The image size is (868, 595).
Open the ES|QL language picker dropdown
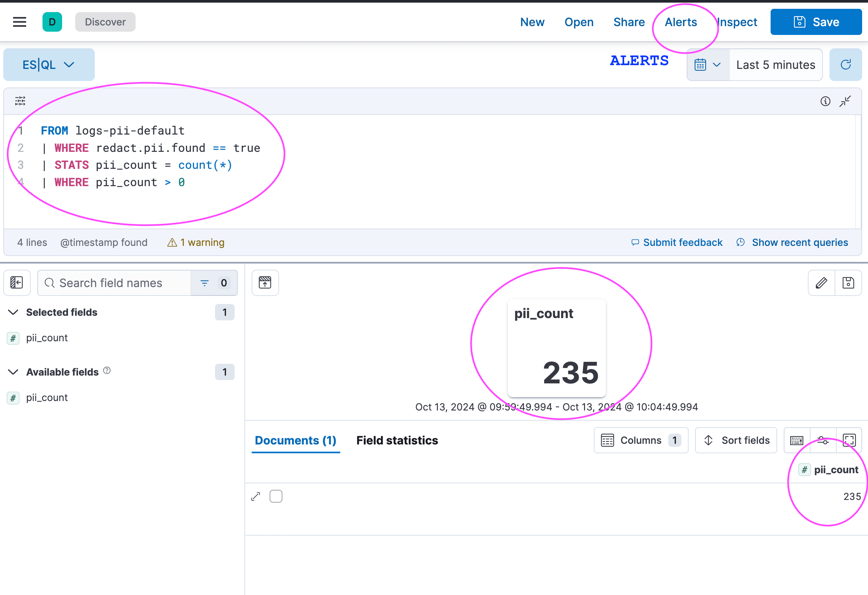coord(49,64)
